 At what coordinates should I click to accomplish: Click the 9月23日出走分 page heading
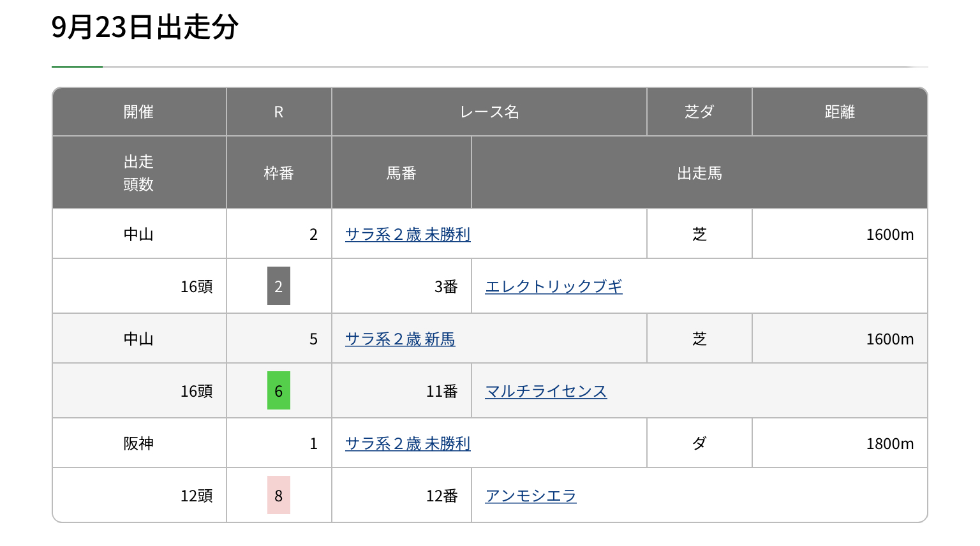(145, 27)
